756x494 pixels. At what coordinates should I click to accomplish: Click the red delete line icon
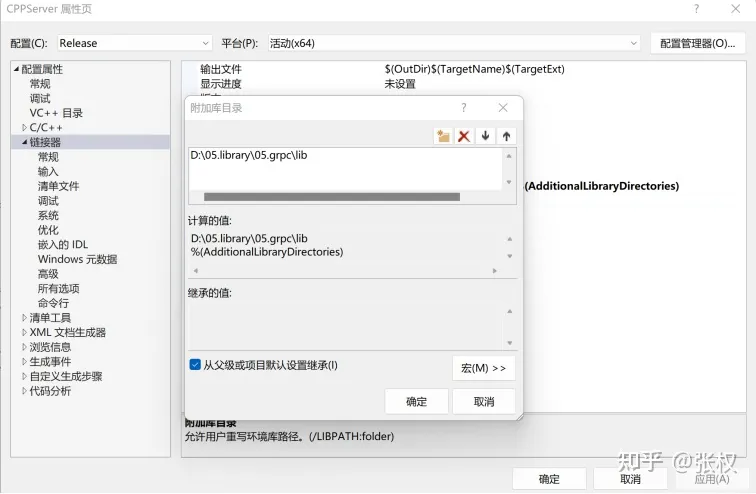pos(464,136)
